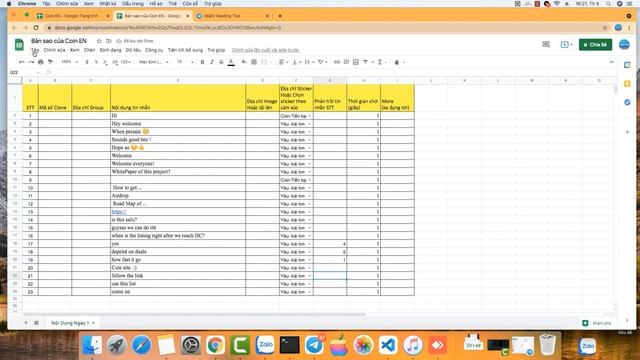
Task: Move document using the folder icon
Action: pos(109,41)
